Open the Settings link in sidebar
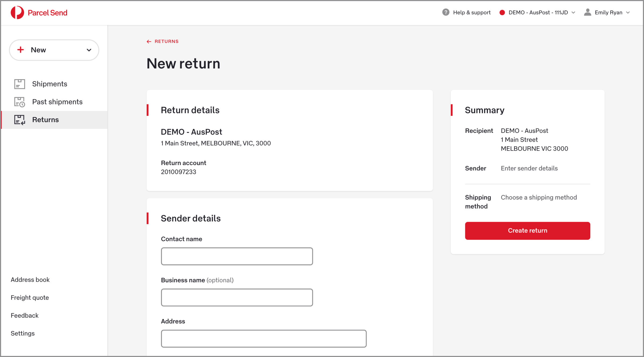This screenshot has width=644, height=357. point(23,333)
